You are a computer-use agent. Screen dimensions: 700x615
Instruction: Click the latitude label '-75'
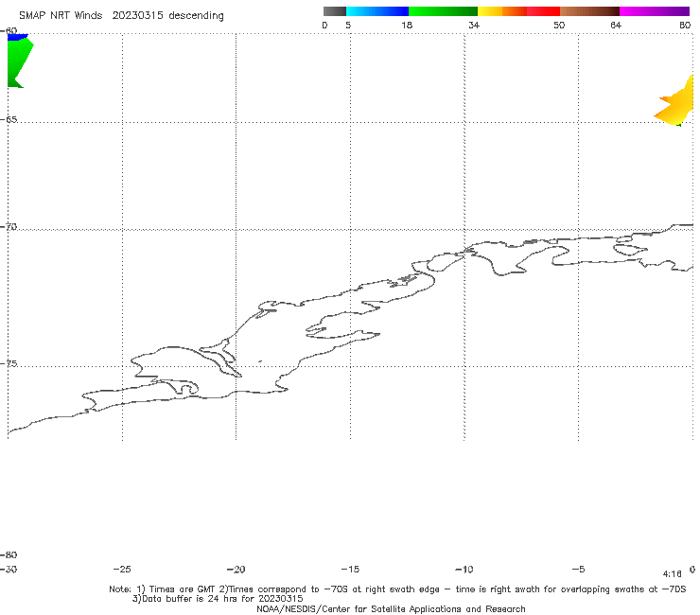click(9, 363)
